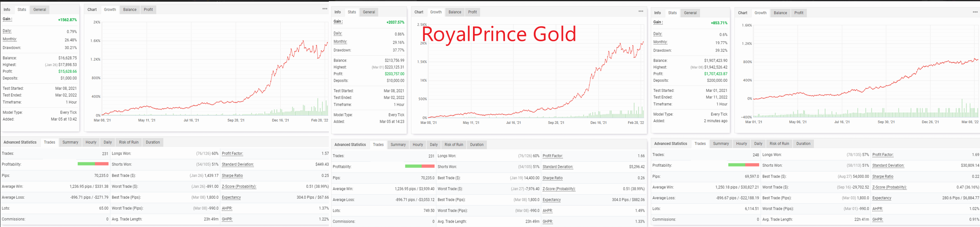Click best trade value 54,000.00
The width and height of the screenshot is (980, 227).
[859, 176]
